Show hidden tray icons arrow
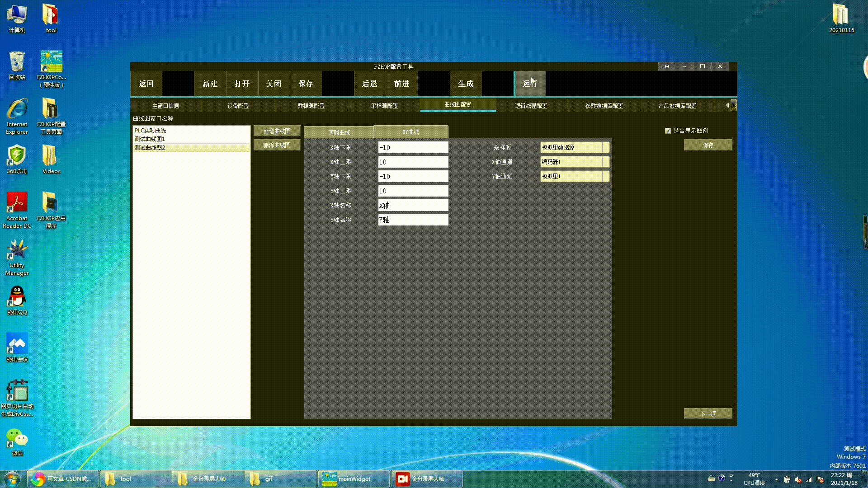 point(776,479)
